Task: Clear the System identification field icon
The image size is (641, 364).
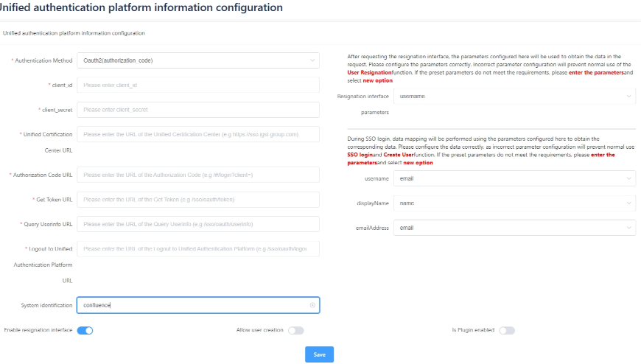Action: (x=312, y=305)
